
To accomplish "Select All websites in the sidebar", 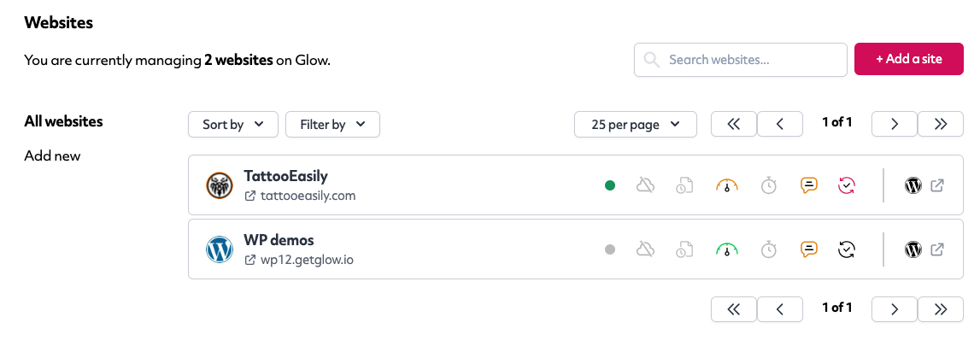I will (64, 121).
